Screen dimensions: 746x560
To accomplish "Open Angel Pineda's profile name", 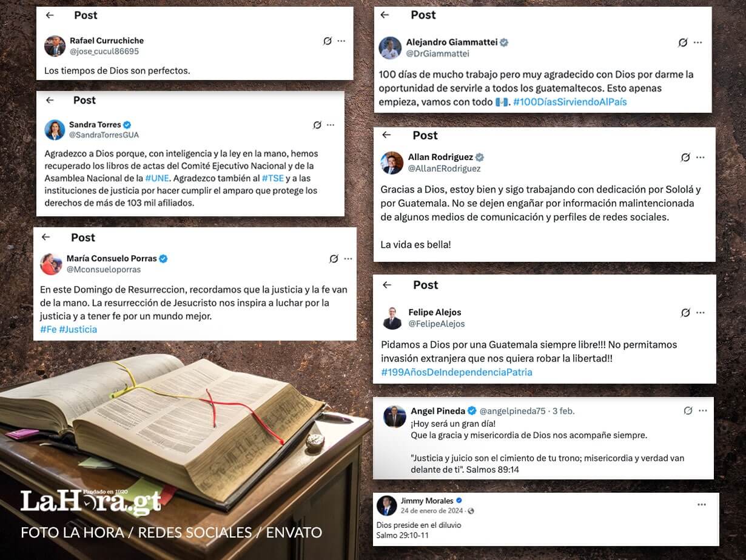I will [x=438, y=411].
